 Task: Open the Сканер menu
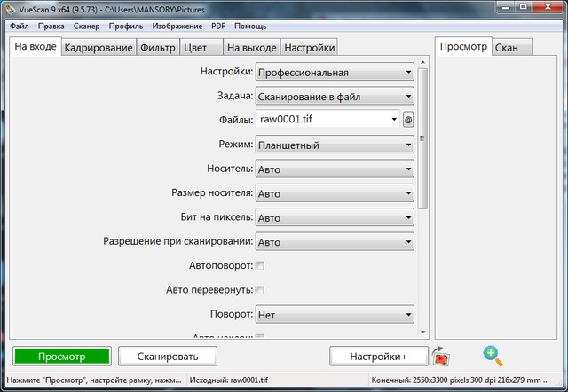click(x=86, y=27)
